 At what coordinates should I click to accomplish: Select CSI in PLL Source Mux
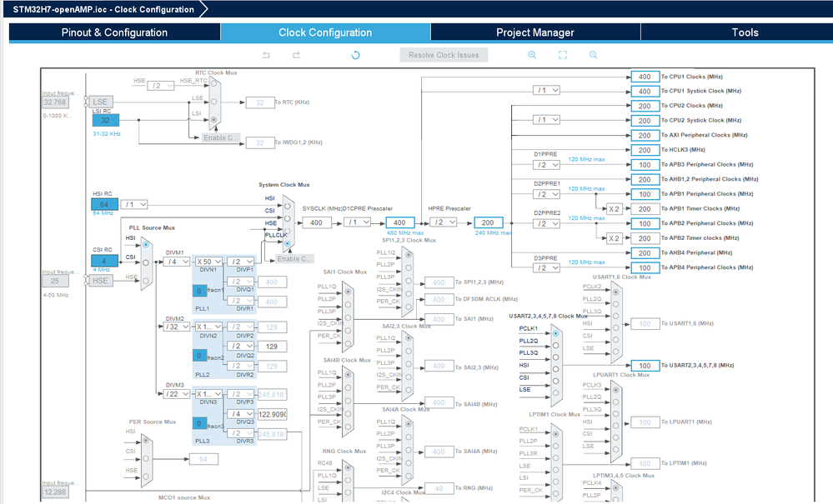coord(146,262)
